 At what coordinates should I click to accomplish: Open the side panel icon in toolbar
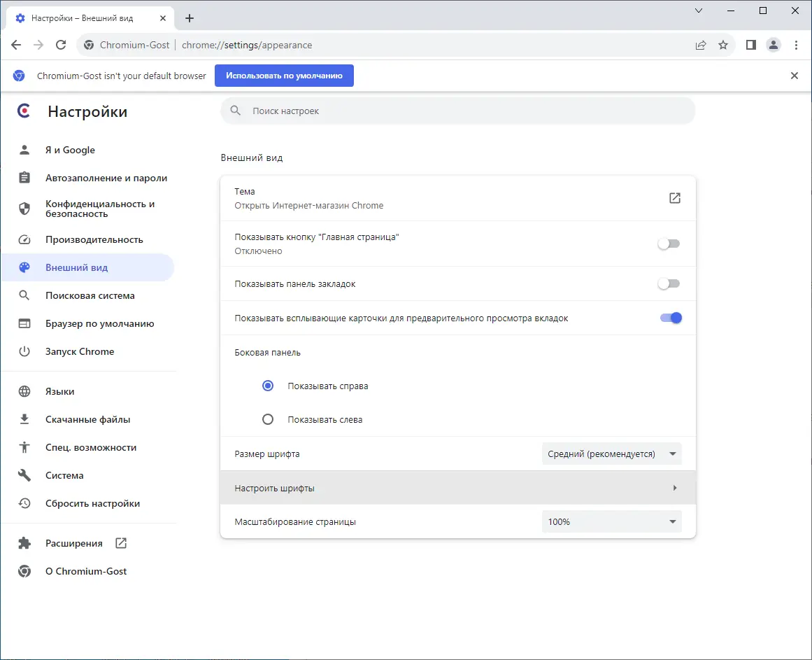751,45
